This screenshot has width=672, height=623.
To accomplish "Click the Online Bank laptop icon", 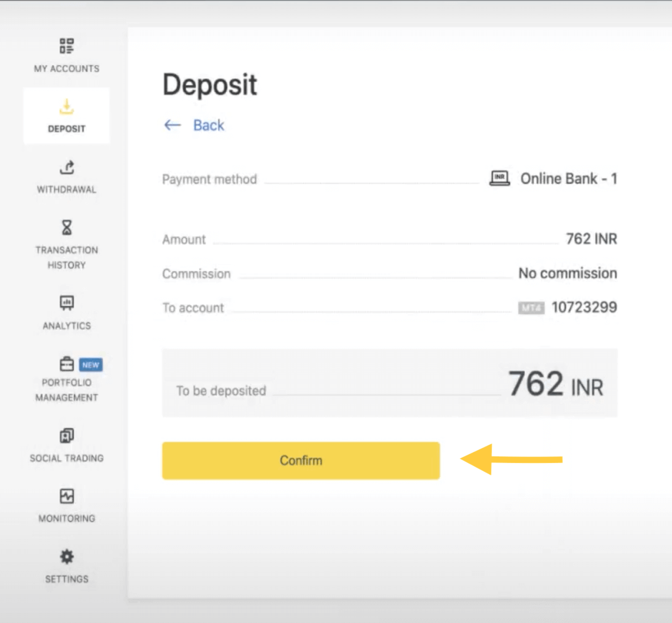I will pyautogui.click(x=500, y=178).
